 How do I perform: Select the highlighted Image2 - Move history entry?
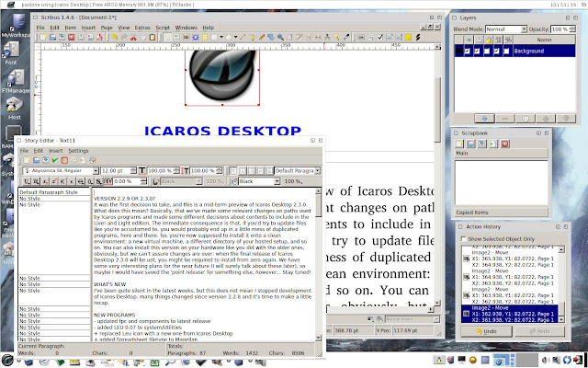509,314
